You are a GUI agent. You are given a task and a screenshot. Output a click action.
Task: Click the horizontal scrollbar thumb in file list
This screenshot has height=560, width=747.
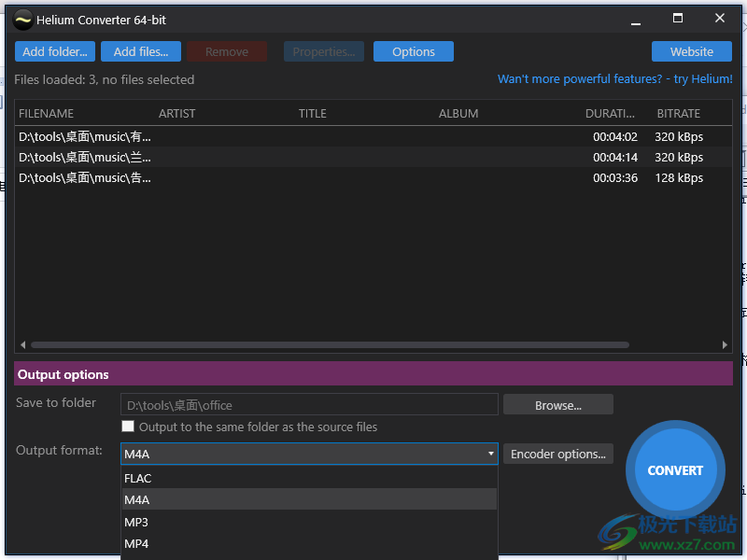330,344
